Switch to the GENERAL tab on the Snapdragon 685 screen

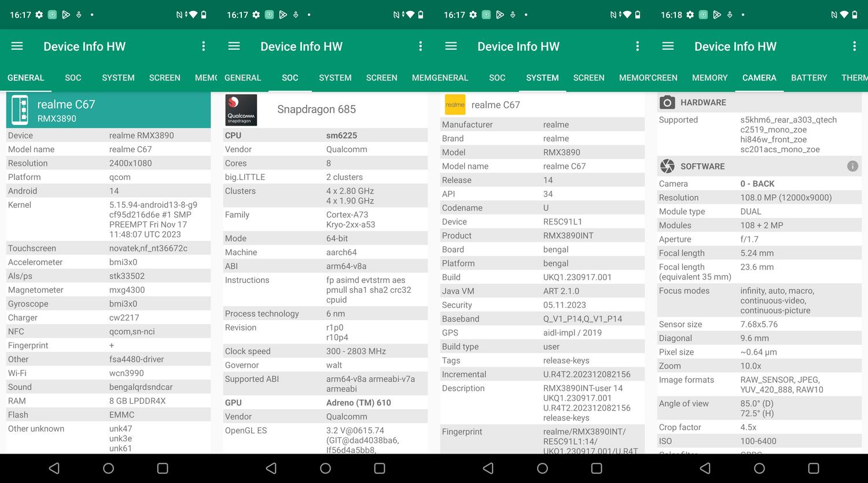242,78
